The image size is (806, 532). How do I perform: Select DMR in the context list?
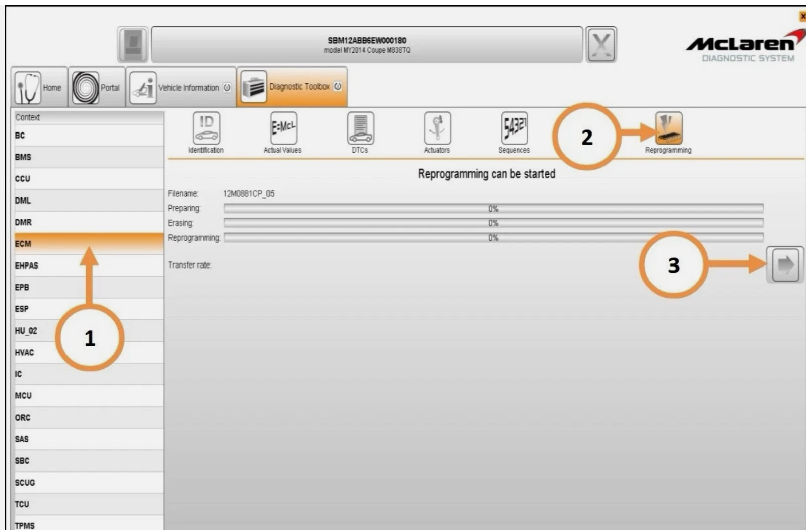(x=89, y=222)
